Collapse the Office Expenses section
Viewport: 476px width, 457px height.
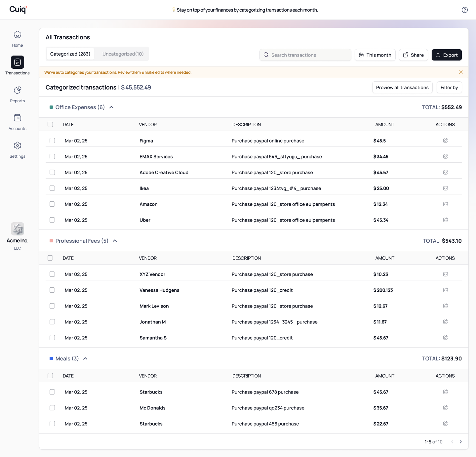pos(111,107)
